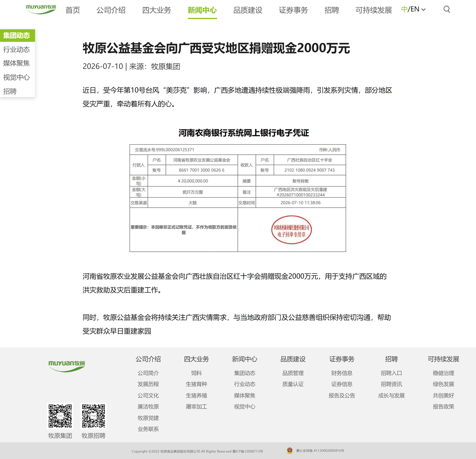The image size is (476, 459).
Task: Open footer link 质量认证
Action: [293, 384]
